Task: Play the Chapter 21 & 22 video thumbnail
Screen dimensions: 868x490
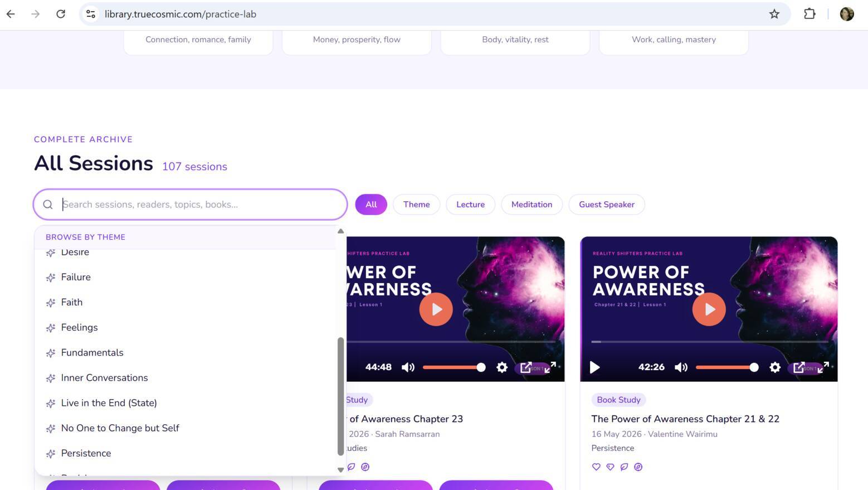Action: [709, 309]
